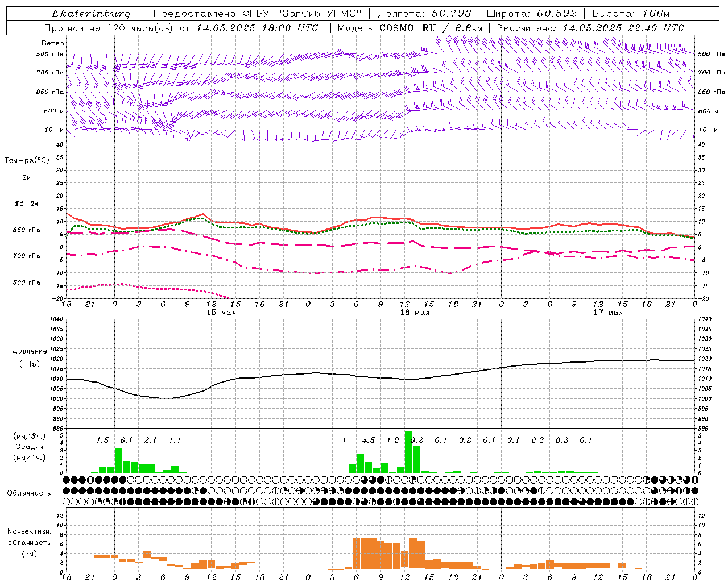Select the 'Модель COSMO-RU / 6.6км' text

(410, 28)
